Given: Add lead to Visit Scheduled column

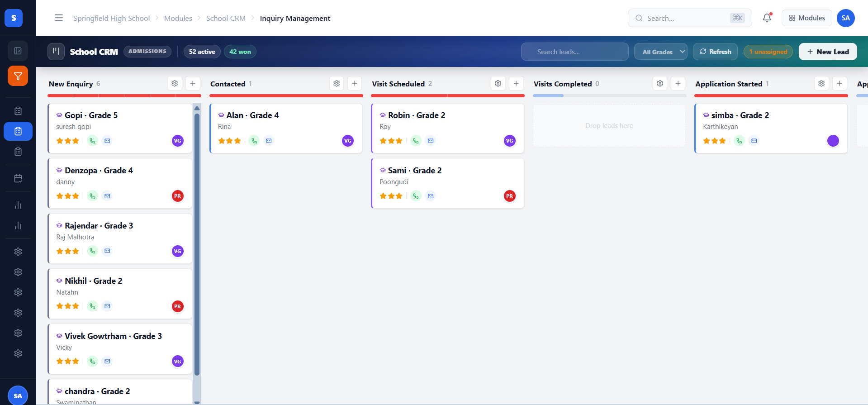Looking at the screenshot, I should tap(516, 83).
